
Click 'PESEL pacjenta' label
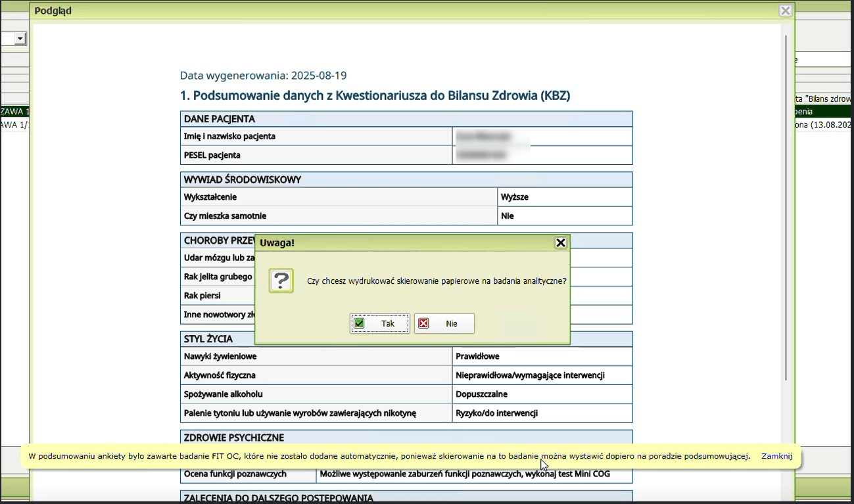[212, 155]
